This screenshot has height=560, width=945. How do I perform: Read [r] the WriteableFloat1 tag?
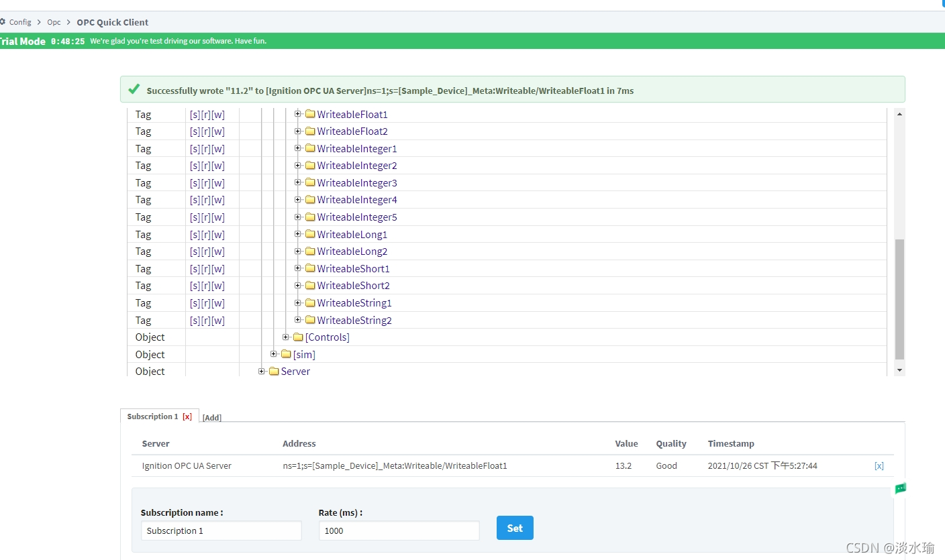[205, 115]
